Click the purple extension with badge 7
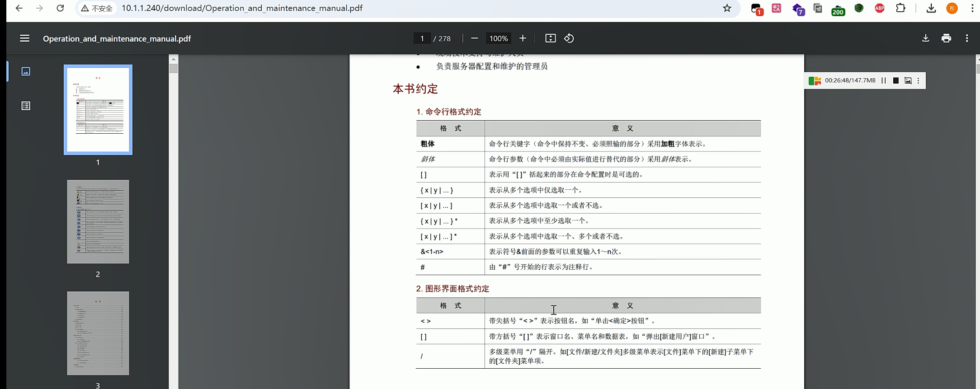Image resolution: width=980 pixels, height=389 pixels. click(x=798, y=9)
